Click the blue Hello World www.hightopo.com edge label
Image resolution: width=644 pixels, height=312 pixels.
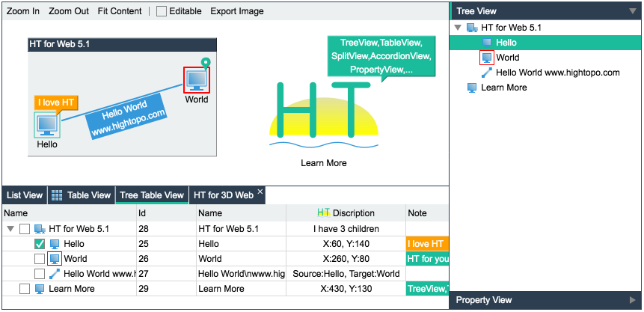tap(127, 116)
